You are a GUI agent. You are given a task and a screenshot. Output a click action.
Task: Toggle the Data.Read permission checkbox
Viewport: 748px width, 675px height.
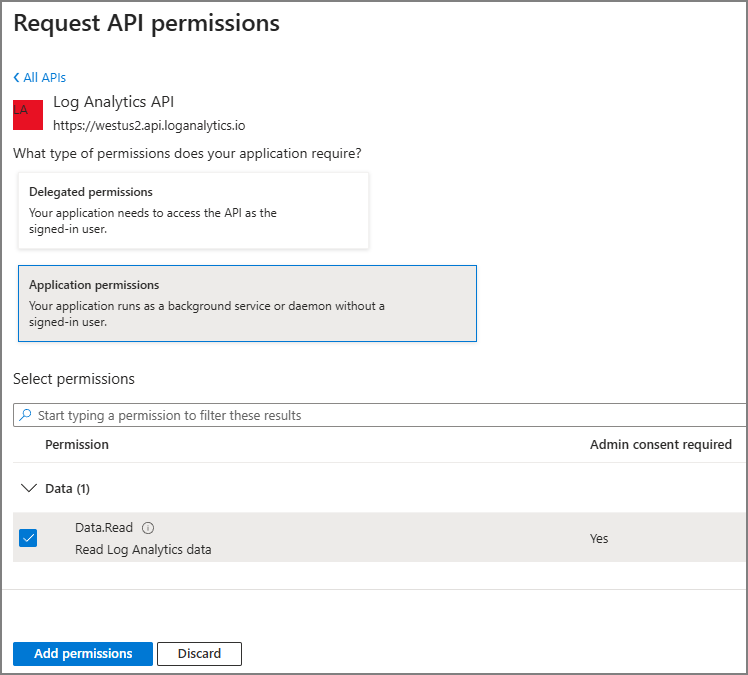tap(28, 538)
